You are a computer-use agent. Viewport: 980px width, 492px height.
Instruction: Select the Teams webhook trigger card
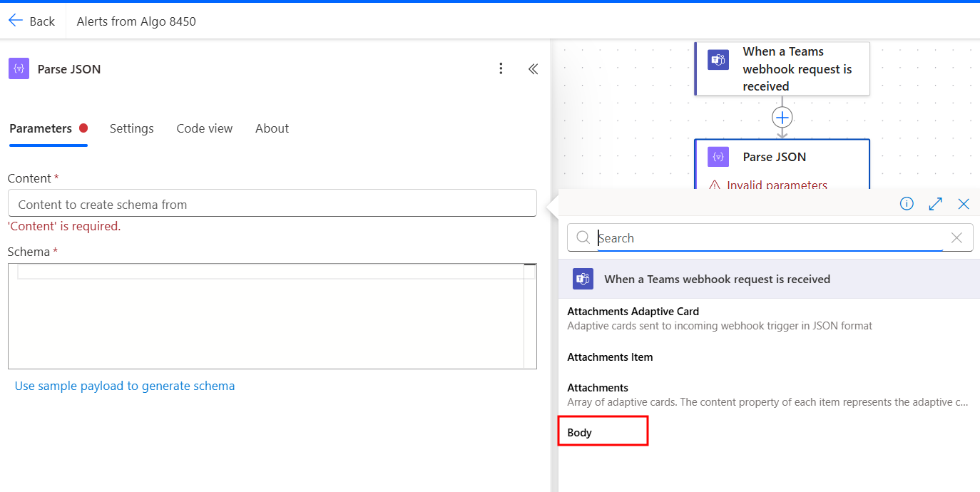tap(782, 68)
